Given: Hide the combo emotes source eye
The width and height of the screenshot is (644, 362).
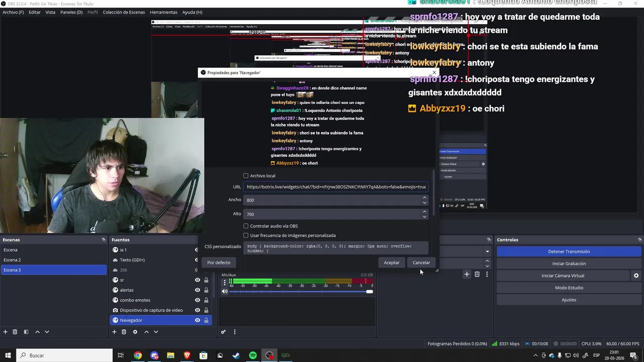Looking at the screenshot, I should [197, 300].
